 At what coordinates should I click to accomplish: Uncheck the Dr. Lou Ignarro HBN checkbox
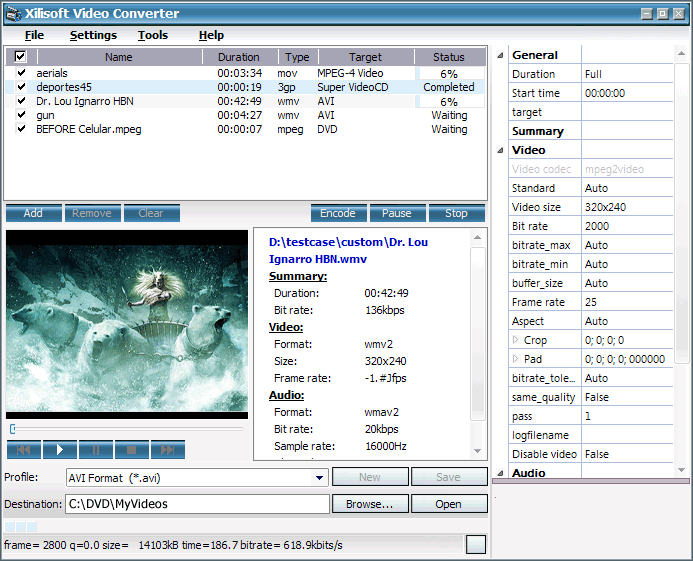tap(21, 101)
